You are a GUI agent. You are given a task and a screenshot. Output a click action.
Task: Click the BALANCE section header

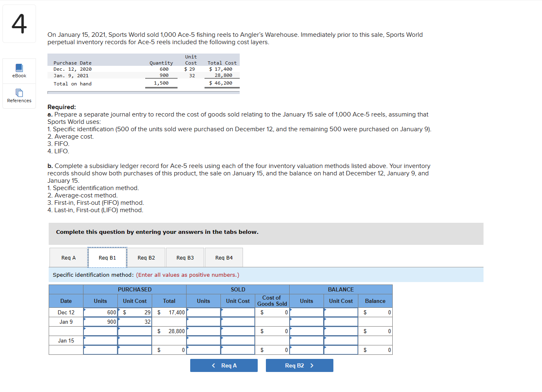coord(341,289)
